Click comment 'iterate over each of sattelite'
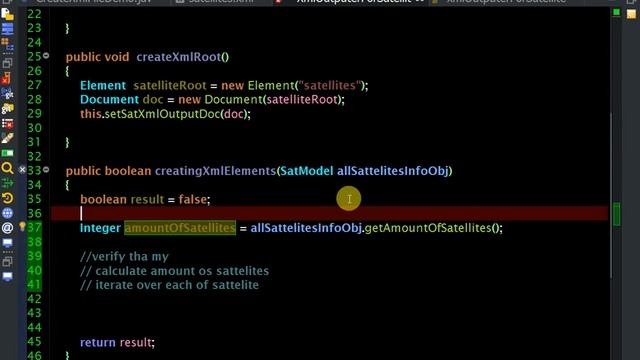Viewport: 640px width, 360px height. coord(169,285)
